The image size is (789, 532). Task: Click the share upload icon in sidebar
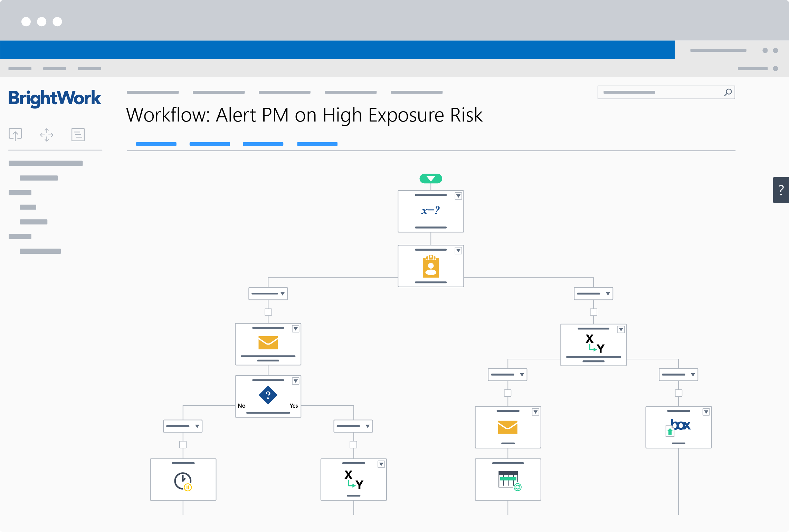click(15, 134)
